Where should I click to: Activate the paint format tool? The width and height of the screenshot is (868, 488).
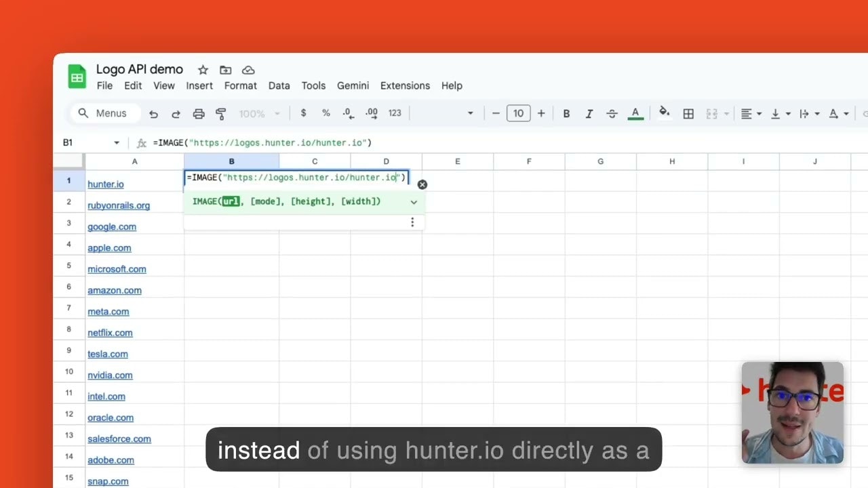coord(220,114)
